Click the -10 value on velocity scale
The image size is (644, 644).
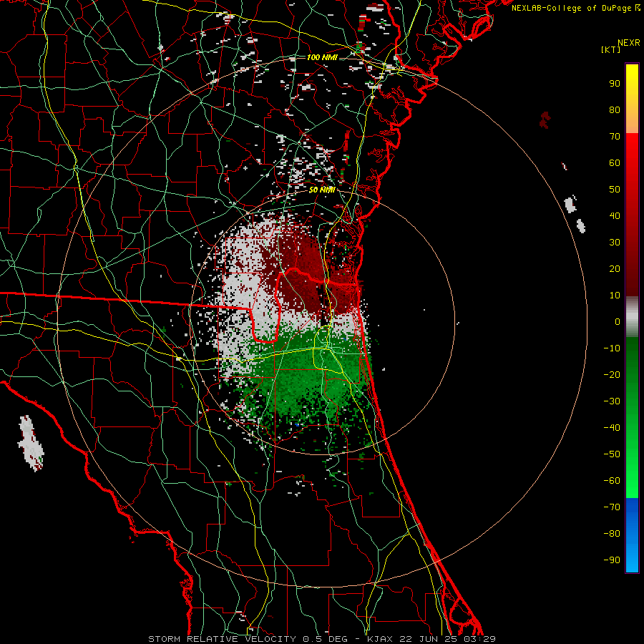(612, 348)
